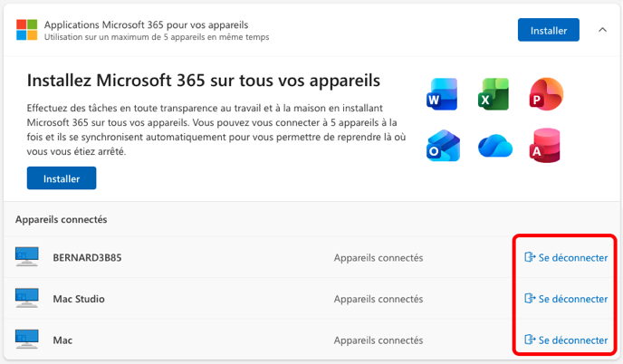Click the Word app icon
The image size is (623, 364).
tap(442, 94)
